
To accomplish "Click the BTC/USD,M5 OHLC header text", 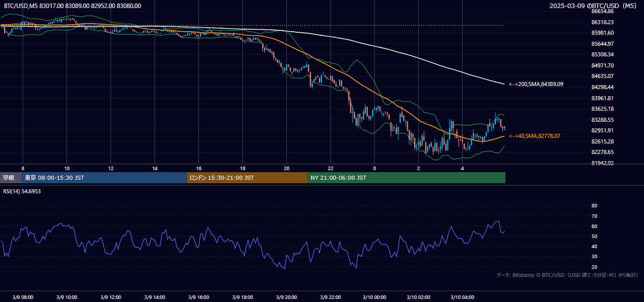I will click(73, 6).
